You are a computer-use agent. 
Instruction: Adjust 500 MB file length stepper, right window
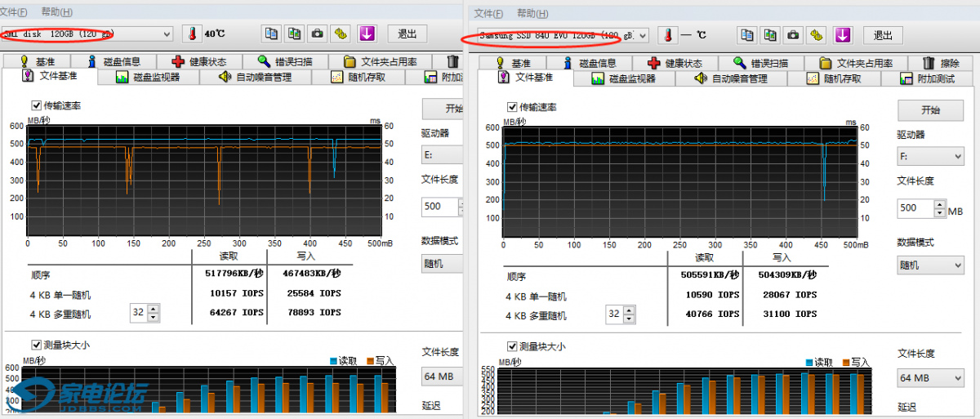coord(940,208)
